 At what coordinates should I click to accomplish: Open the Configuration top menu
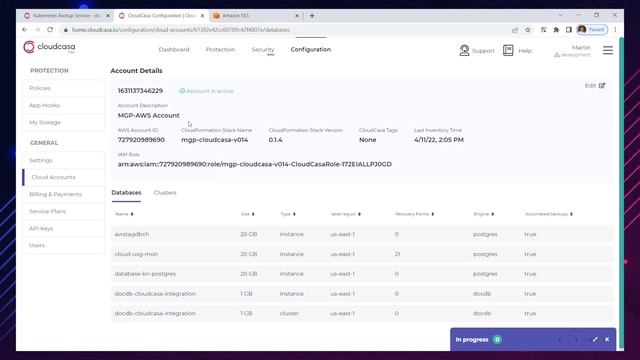[x=311, y=49]
